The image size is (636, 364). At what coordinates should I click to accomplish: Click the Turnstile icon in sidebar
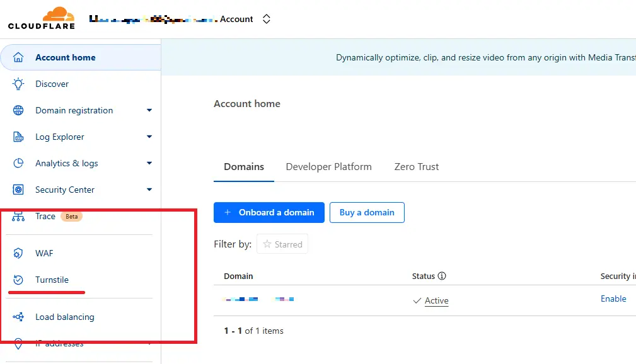tap(18, 280)
